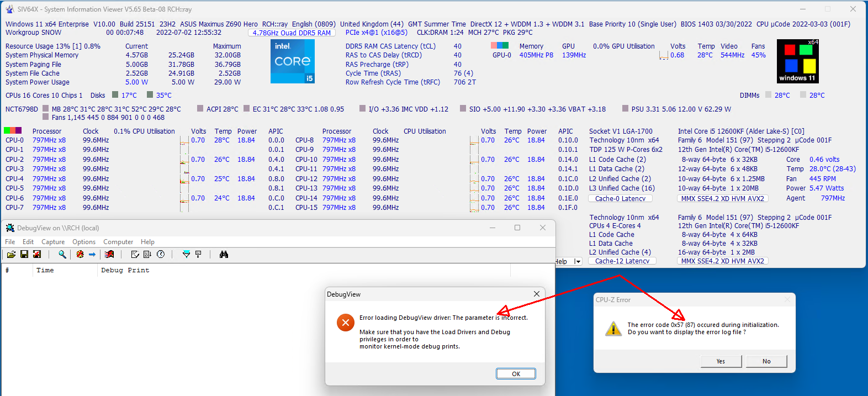Click the SIV64X title bar app icon

pyautogui.click(x=9, y=9)
